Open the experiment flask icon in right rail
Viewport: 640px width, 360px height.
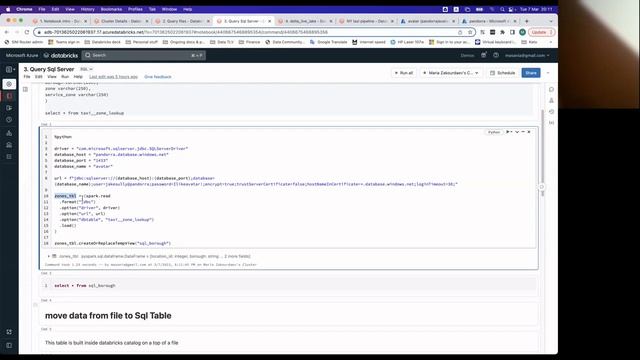(x=551, y=100)
